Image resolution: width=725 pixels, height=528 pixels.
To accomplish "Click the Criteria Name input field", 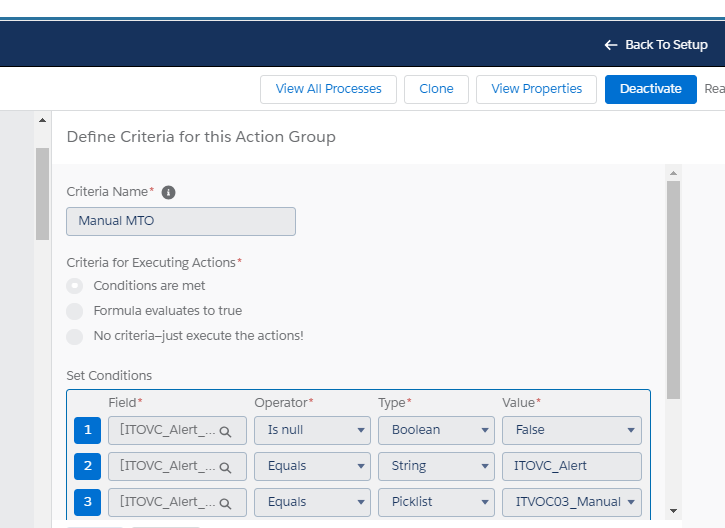I will (x=181, y=221).
